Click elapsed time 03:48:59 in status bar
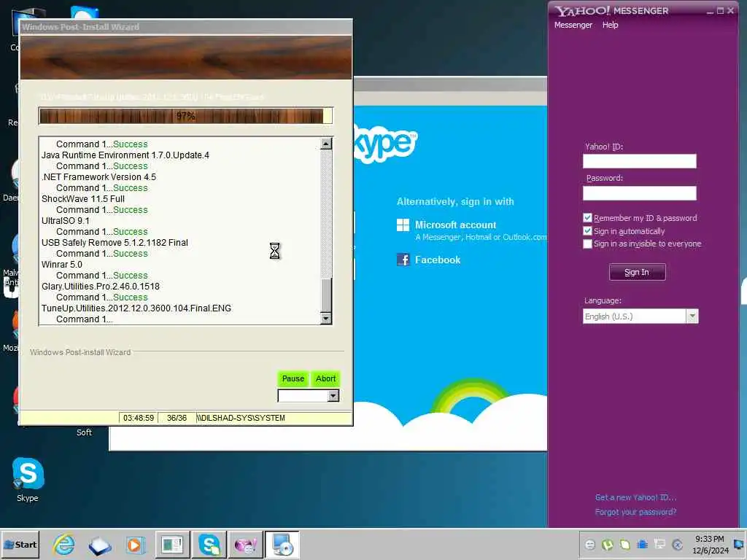Viewport: 747px width, 560px height. tap(139, 418)
